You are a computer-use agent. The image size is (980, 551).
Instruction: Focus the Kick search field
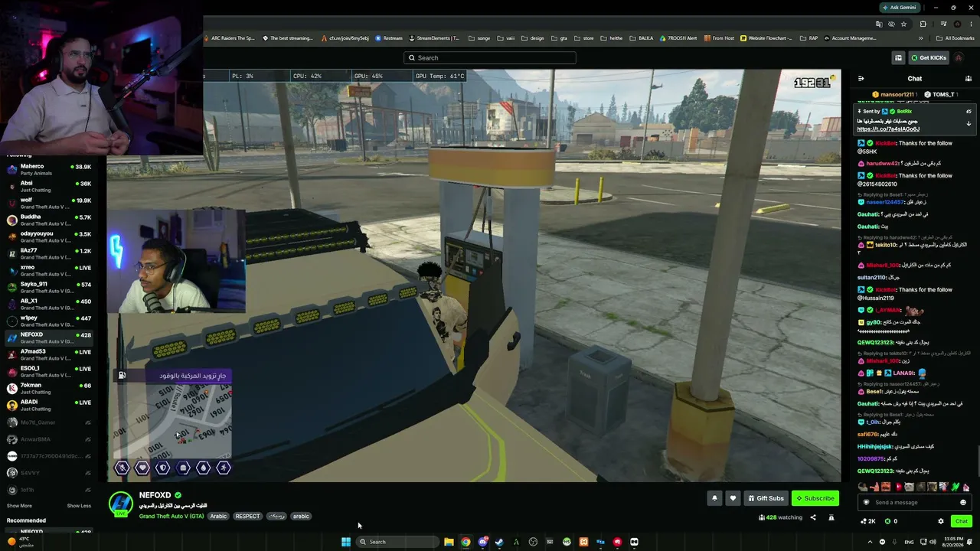(x=490, y=57)
